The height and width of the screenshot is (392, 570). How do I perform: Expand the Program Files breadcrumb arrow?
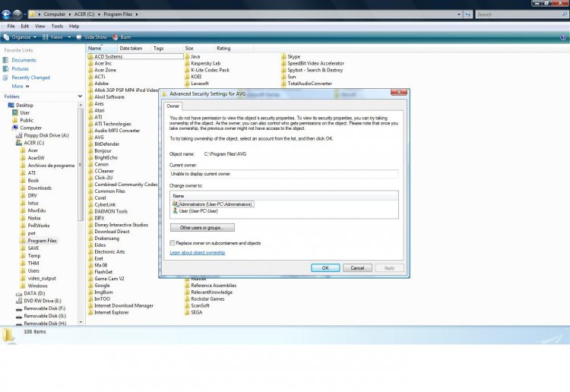[x=137, y=14]
